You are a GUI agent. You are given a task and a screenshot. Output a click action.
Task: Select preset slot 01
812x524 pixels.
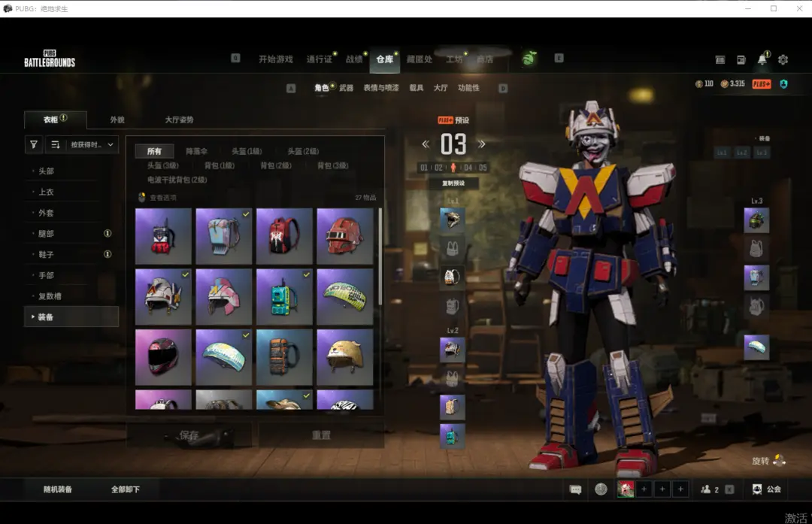coord(424,167)
